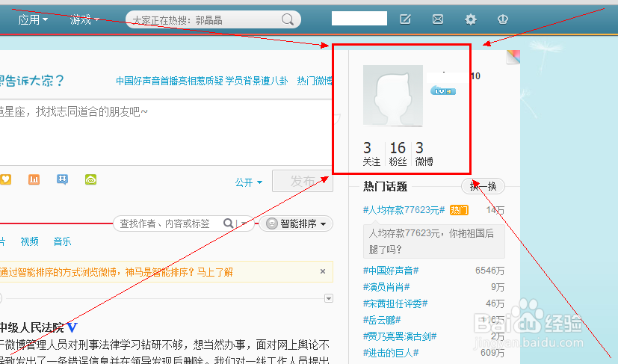Open topic #人均存款77623元#
Viewport: 618px width, 364px height.
[404, 210]
